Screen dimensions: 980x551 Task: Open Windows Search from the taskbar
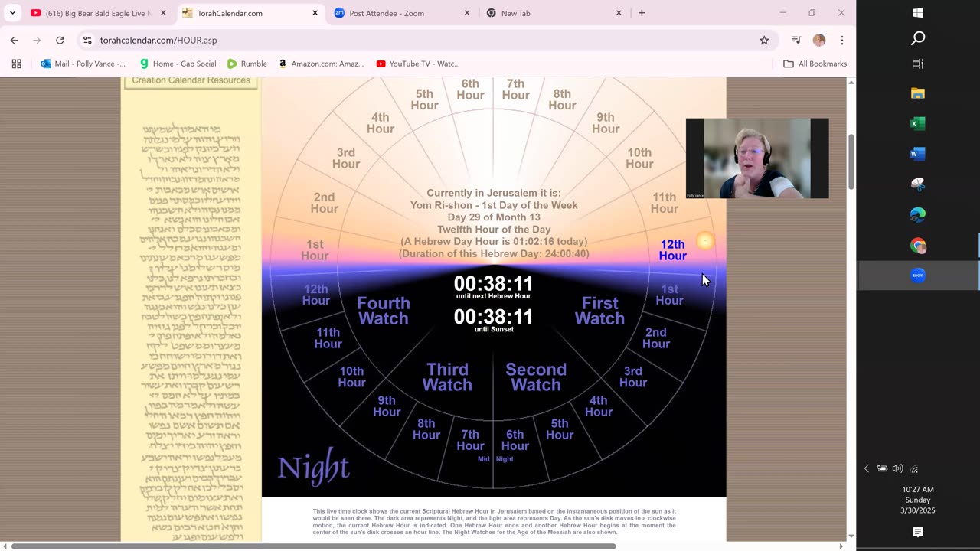[x=918, y=38]
